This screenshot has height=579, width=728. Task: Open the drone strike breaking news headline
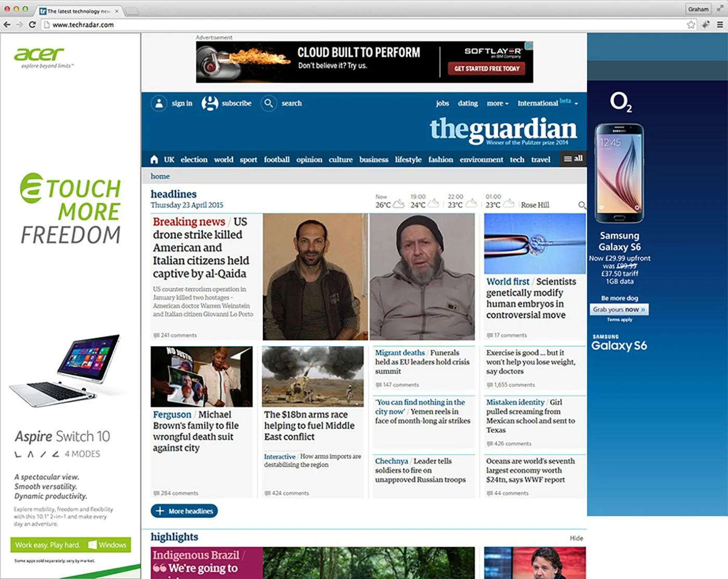pyautogui.click(x=201, y=247)
